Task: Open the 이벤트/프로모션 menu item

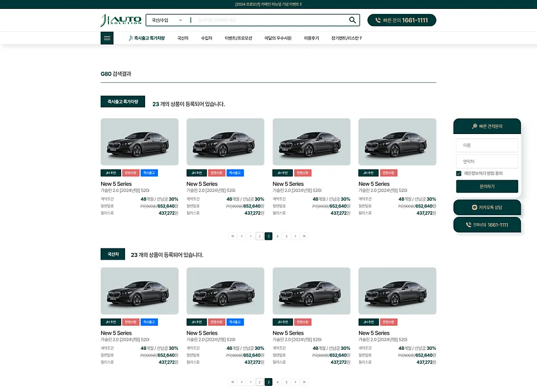Action: point(238,38)
